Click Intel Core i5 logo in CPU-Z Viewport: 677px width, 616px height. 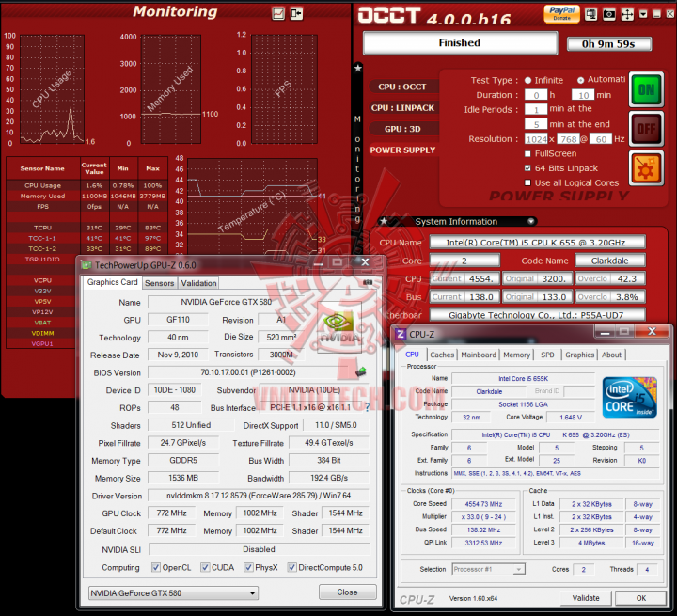point(630,398)
